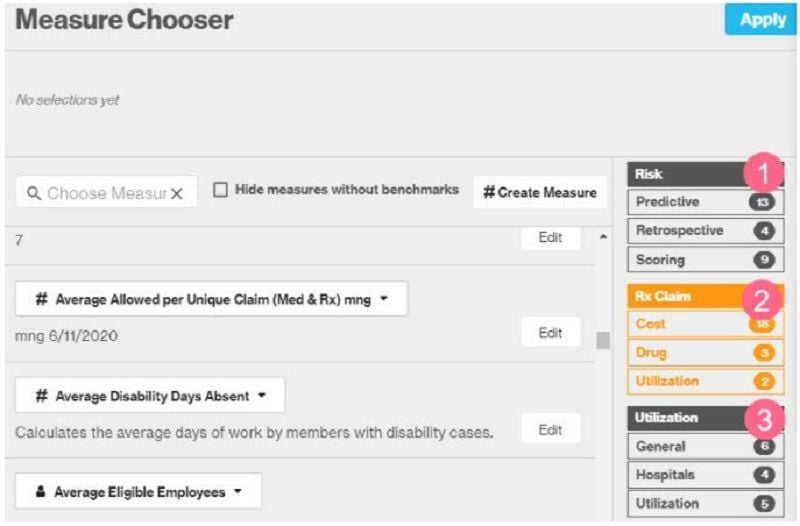Viewport: 800px width, 526px height.
Task: Click the person icon beside Average Eligible Employees
Action: coord(39,491)
